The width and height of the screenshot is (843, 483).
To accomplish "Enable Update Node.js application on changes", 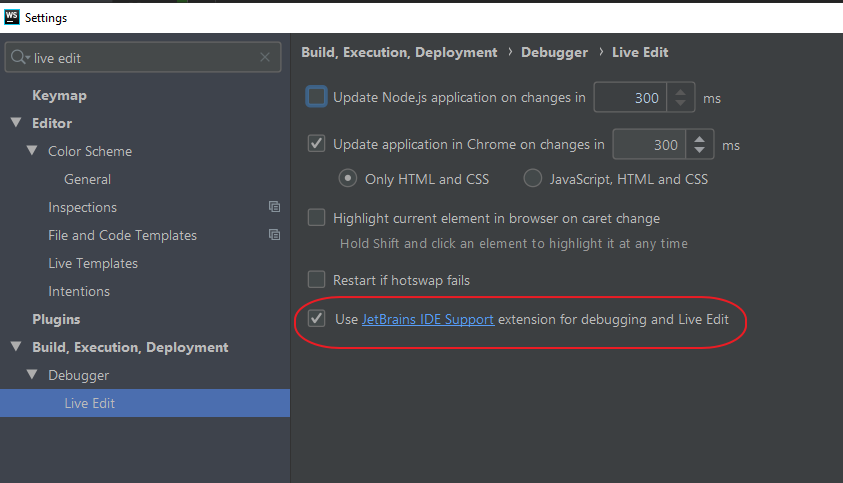I will point(317,97).
